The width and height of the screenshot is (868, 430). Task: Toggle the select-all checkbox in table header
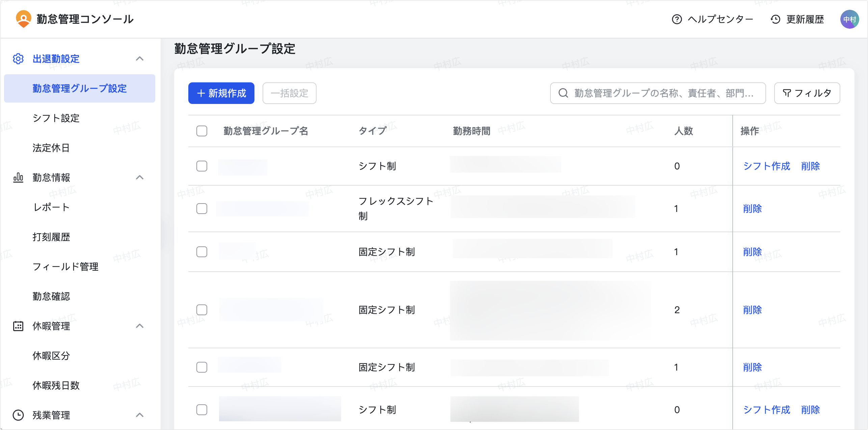coord(202,131)
